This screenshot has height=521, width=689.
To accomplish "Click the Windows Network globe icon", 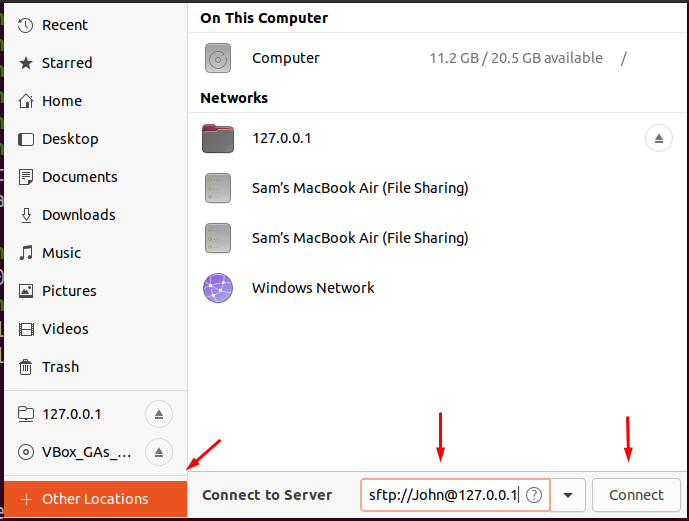I will click(x=218, y=288).
